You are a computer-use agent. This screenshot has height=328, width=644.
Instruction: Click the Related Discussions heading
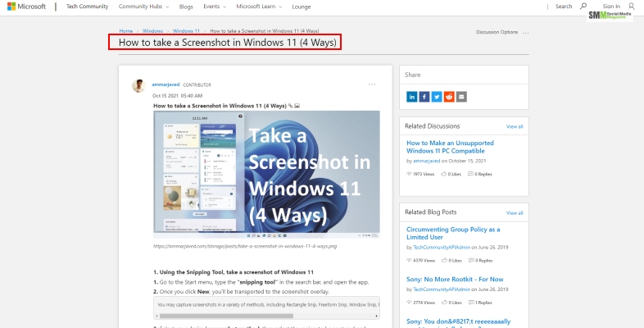(x=432, y=126)
